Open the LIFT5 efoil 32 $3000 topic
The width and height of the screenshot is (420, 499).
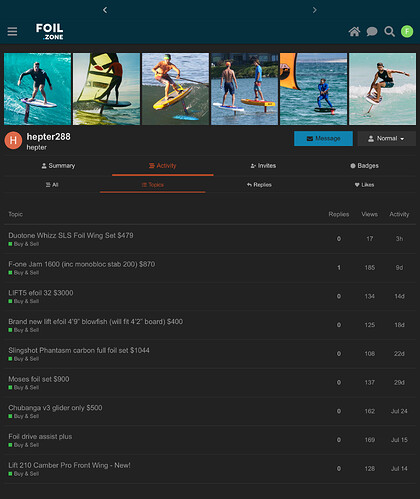(x=41, y=293)
